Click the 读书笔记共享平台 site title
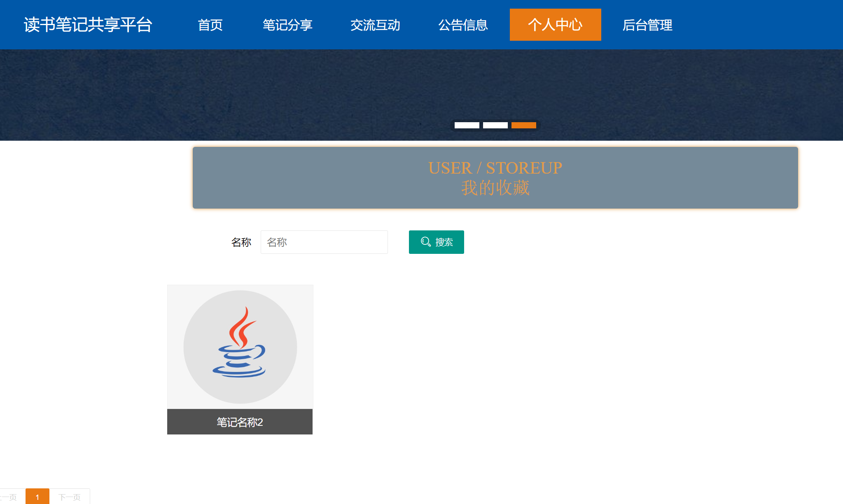The width and height of the screenshot is (843, 504). click(88, 24)
